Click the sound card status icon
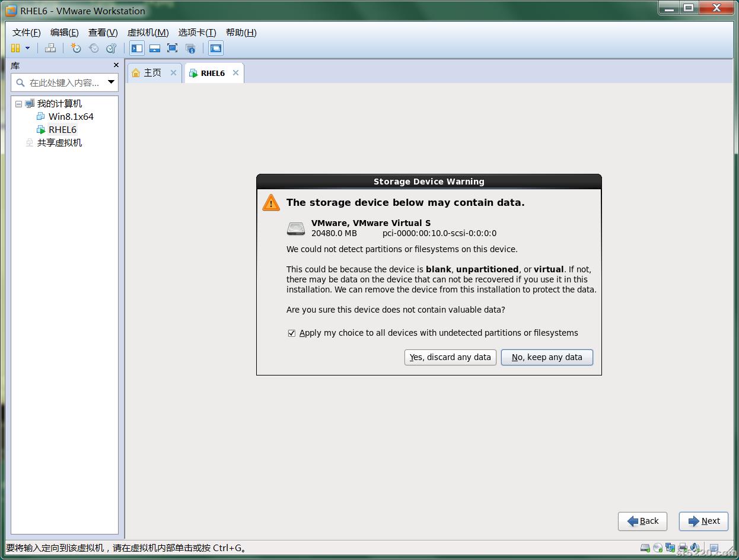 694,548
